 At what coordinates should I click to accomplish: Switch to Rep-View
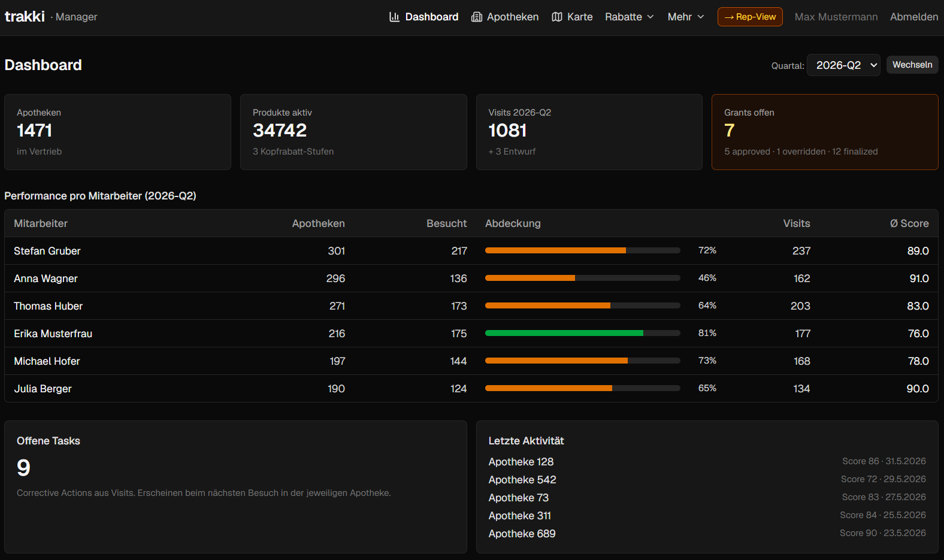(750, 17)
